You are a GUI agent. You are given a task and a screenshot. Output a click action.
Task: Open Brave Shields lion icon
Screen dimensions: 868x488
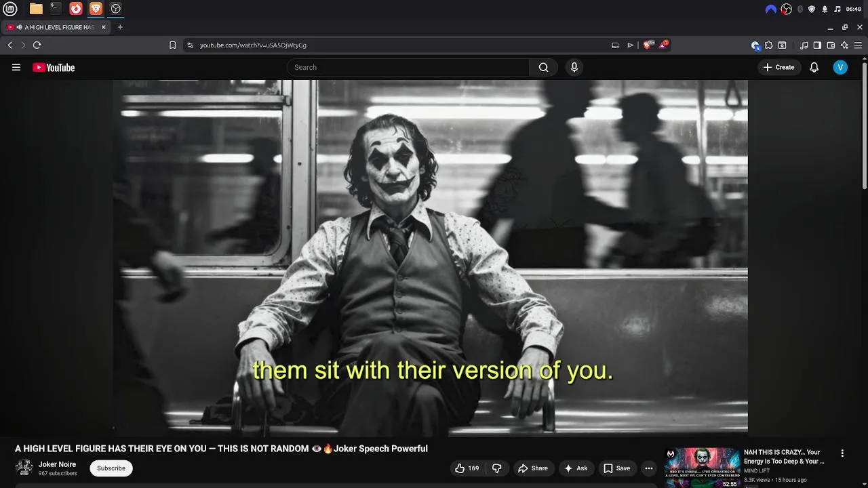click(648, 45)
